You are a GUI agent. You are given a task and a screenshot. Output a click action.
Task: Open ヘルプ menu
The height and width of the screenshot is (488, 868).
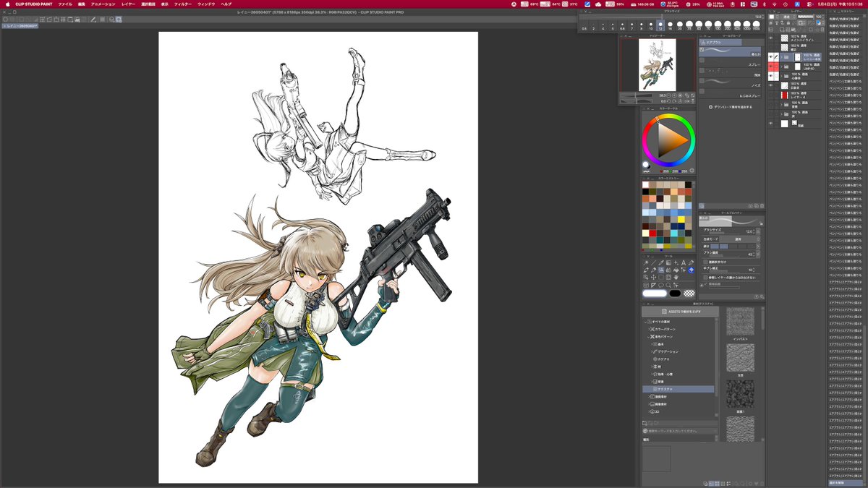pyautogui.click(x=226, y=4)
